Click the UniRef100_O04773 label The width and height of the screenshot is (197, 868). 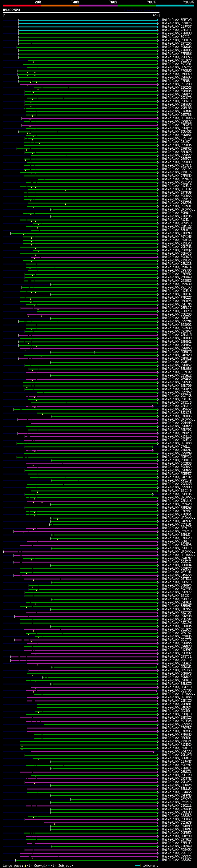pos(177,751)
